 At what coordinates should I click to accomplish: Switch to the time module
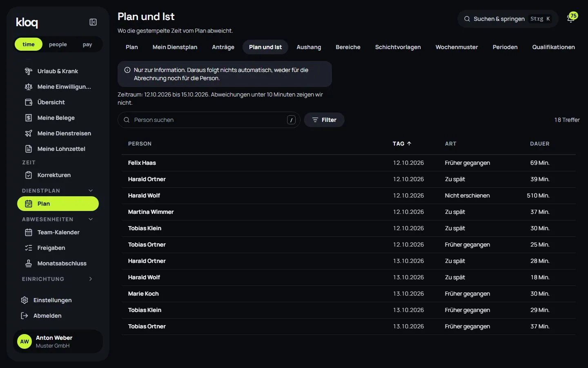[x=29, y=44]
